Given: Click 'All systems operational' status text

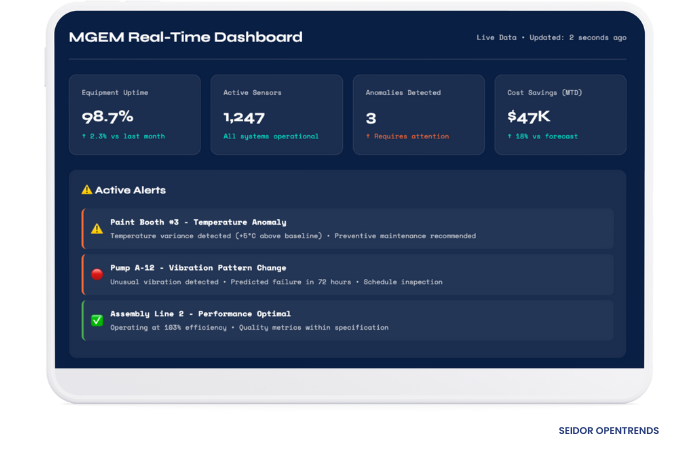Looking at the screenshot, I should click(271, 136).
